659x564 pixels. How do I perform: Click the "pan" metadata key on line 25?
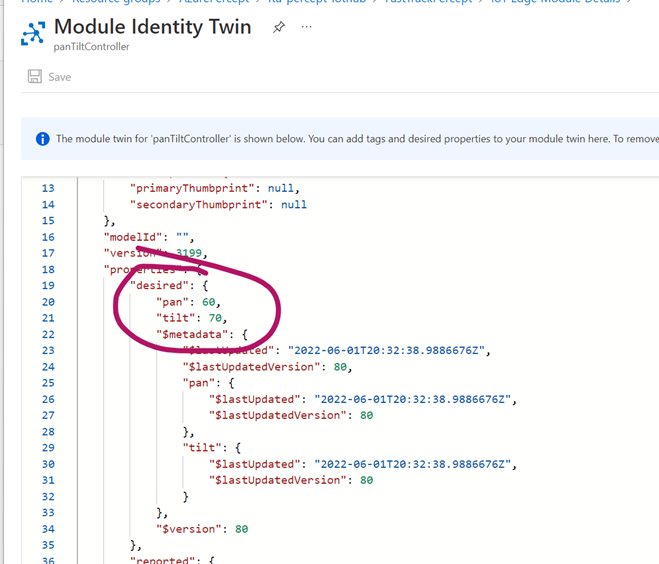pos(199,383)
